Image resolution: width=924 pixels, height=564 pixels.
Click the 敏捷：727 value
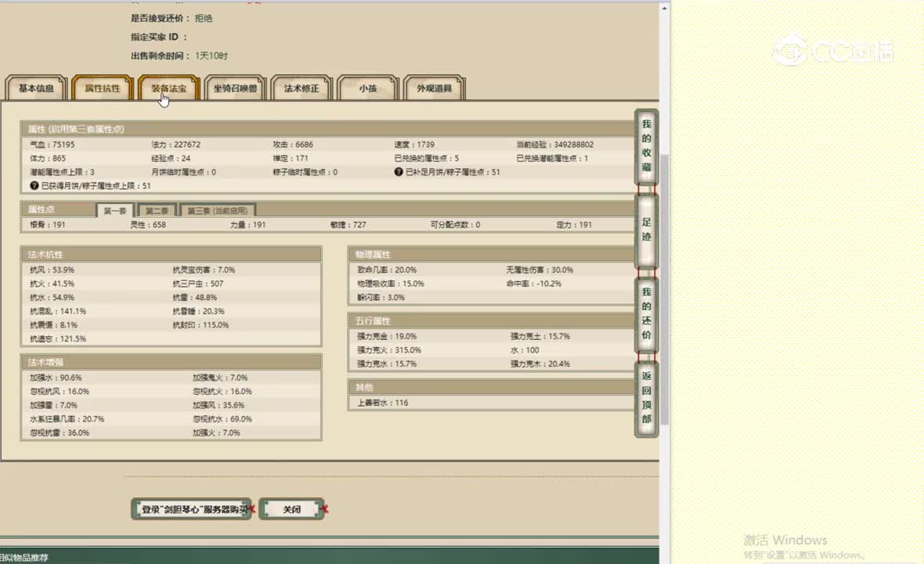pyautogui.click(x=348, y=225)
